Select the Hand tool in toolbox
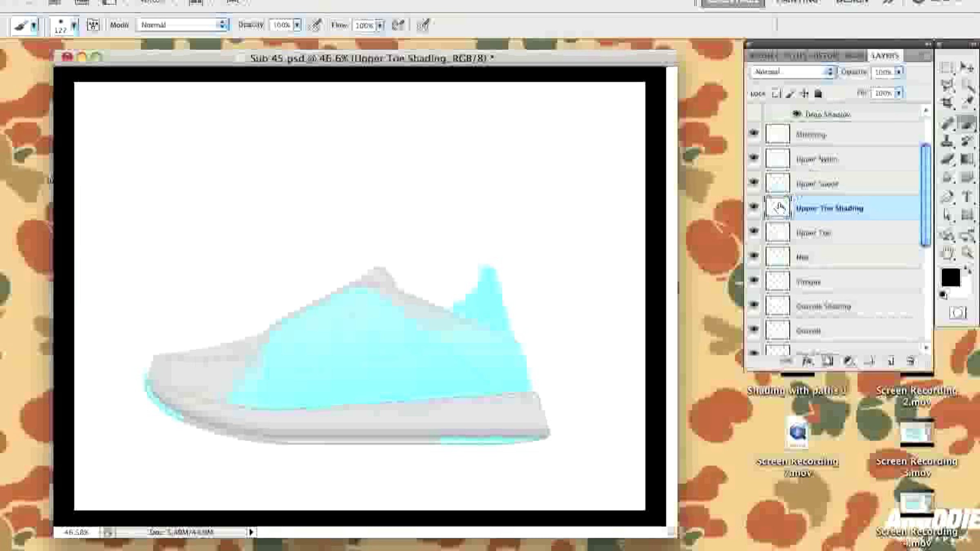The width and height of the screenshot is (980, 551). 947,253
